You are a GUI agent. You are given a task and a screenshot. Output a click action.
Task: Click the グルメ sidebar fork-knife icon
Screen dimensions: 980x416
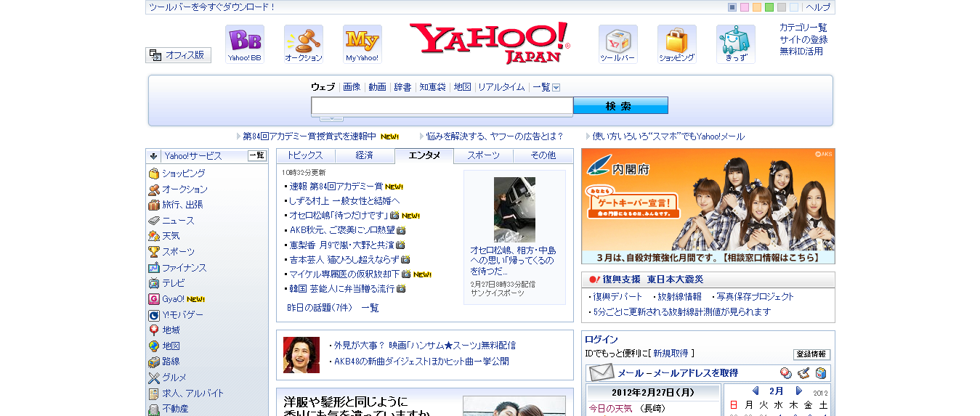(154, 378)
